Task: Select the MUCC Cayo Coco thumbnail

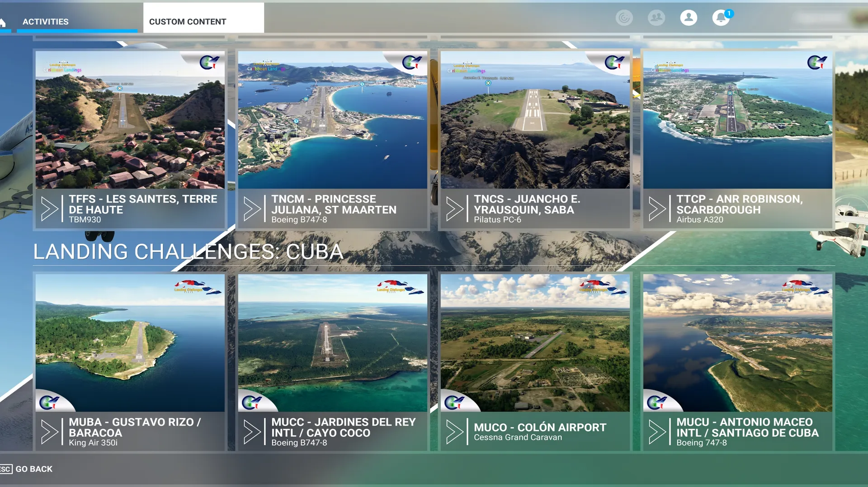Action: pos(333,343)
